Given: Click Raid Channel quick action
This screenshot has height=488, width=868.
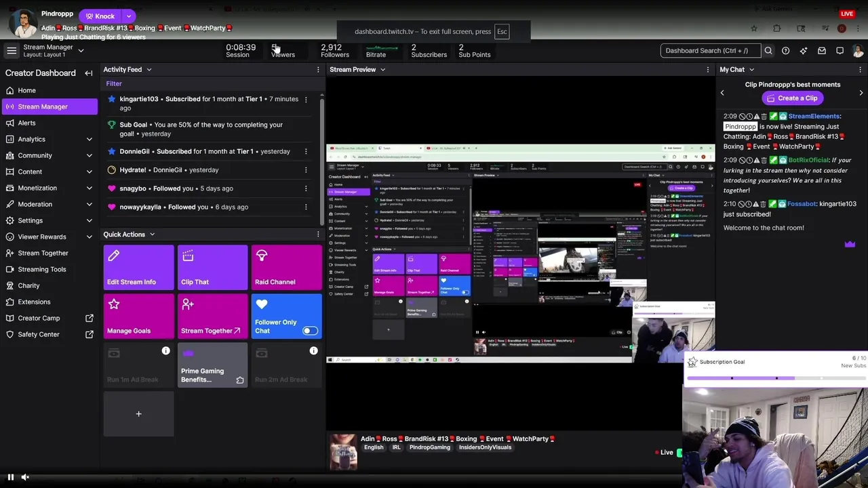Looking at the screenshot, I should pos(286,267).
